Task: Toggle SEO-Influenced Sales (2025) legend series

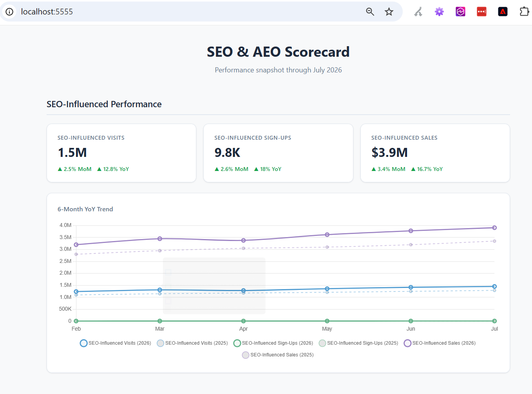Action: coord(278,355)
